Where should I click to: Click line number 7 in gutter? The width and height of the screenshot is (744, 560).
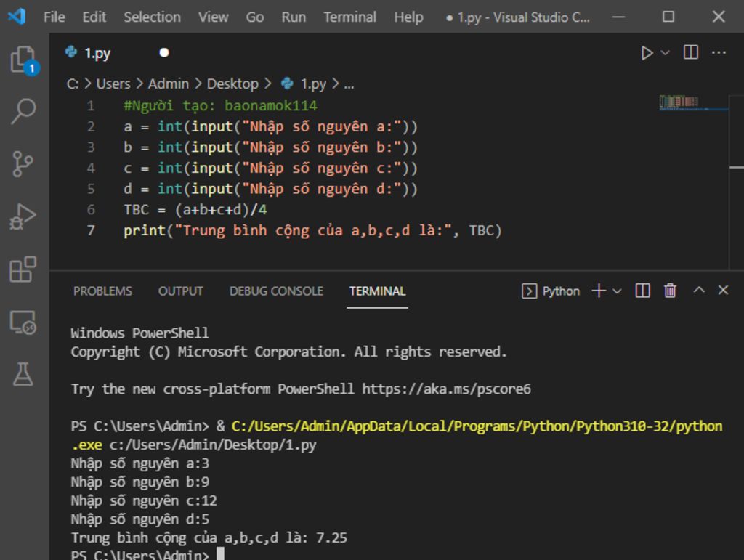pos(91,230)
